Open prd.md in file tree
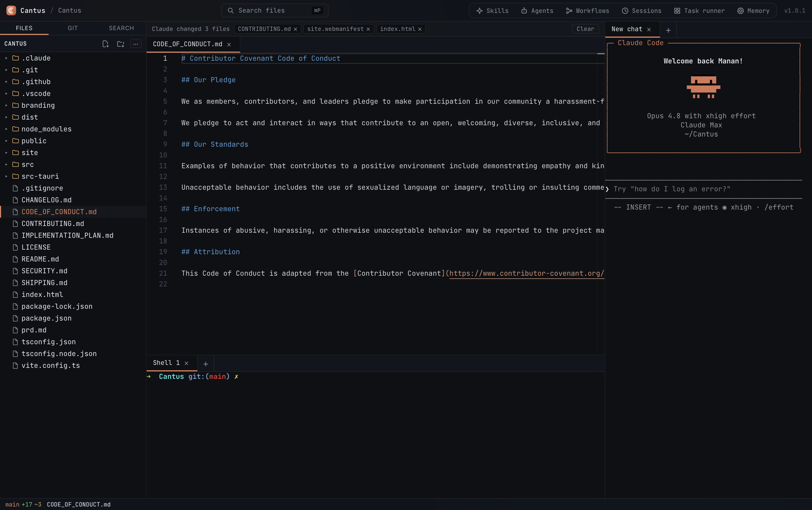This screenshot has width=812, height=510. click(x=73, y=330)
